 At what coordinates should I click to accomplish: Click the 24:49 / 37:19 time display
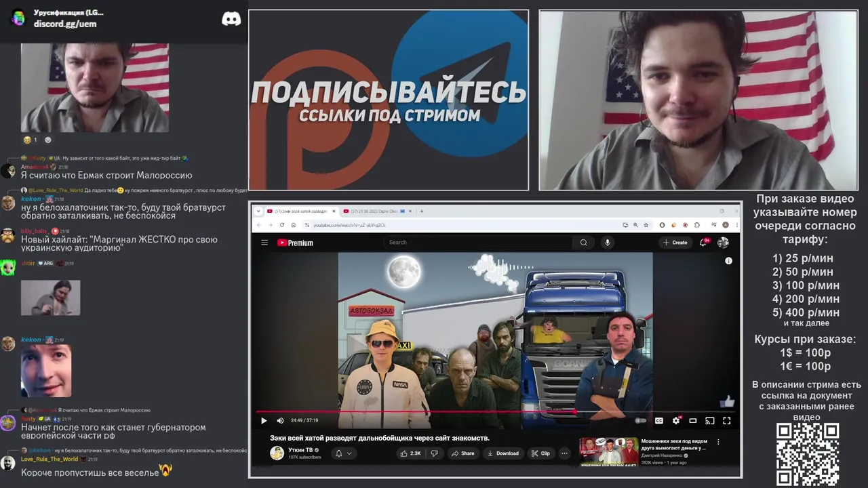pyautogui.click(x=304, y=421)
